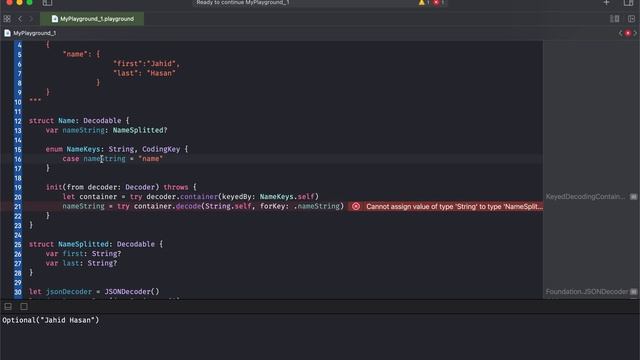
Task: Click 'JSONDecoder()' on line 30
Action: pyautogui.click(x=132, y=292)
